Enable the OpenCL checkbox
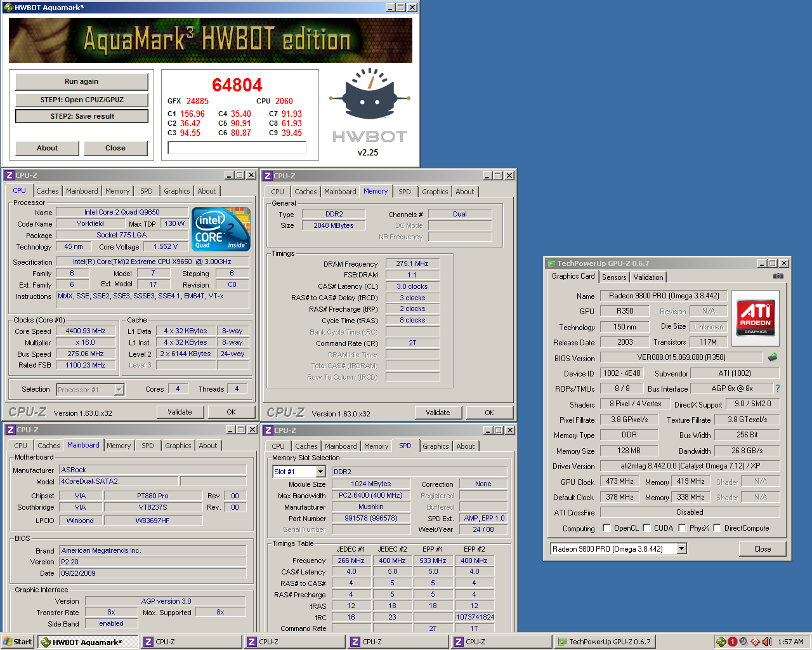 (606, 528)
